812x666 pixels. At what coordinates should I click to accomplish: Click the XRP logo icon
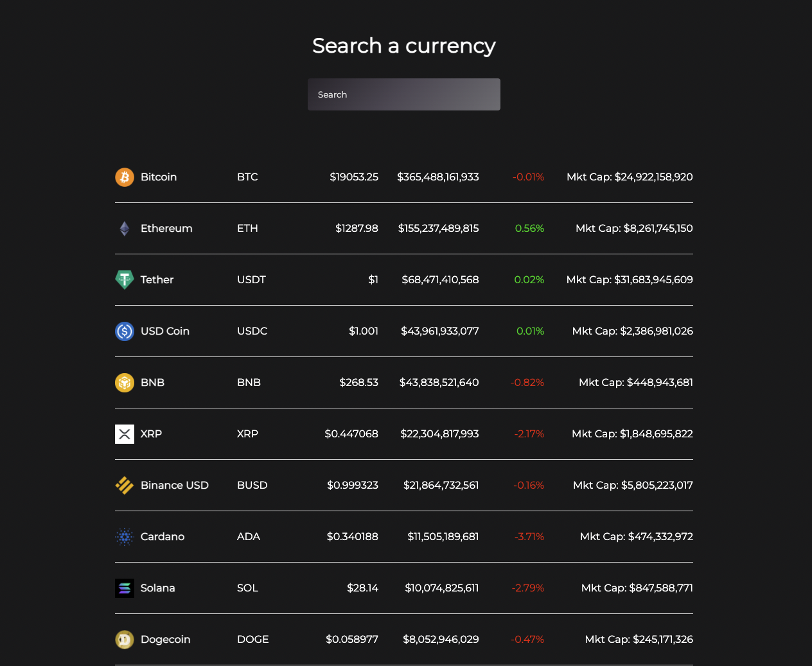125,434
